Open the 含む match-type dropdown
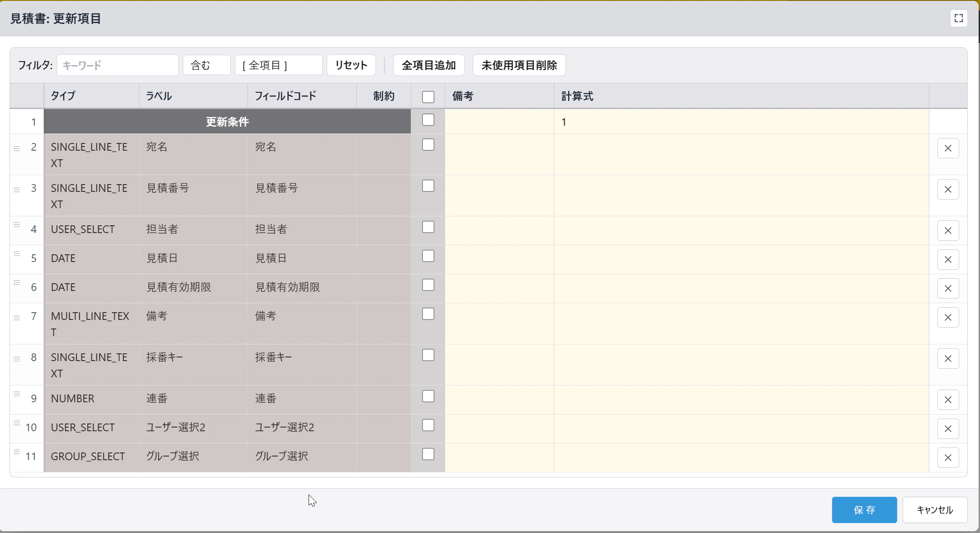Viewport: 980px width, 533px height. [207, 65]
